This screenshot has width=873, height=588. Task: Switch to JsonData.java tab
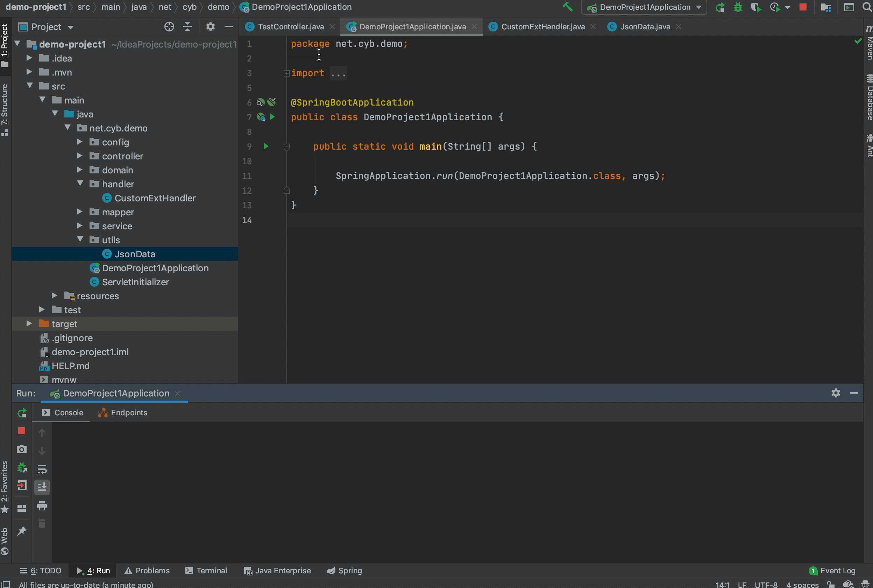(644, 27)
